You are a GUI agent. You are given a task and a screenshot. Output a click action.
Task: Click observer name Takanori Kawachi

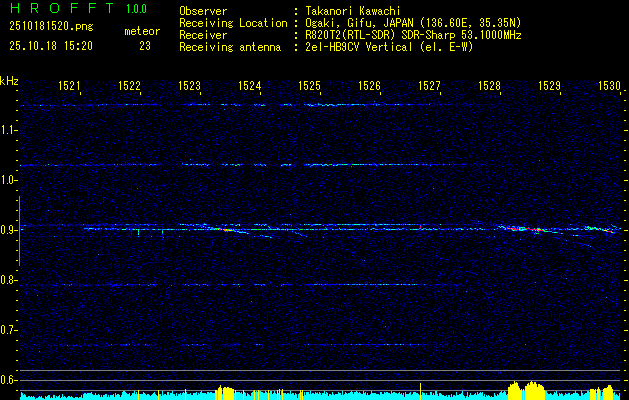click(353, 11)
